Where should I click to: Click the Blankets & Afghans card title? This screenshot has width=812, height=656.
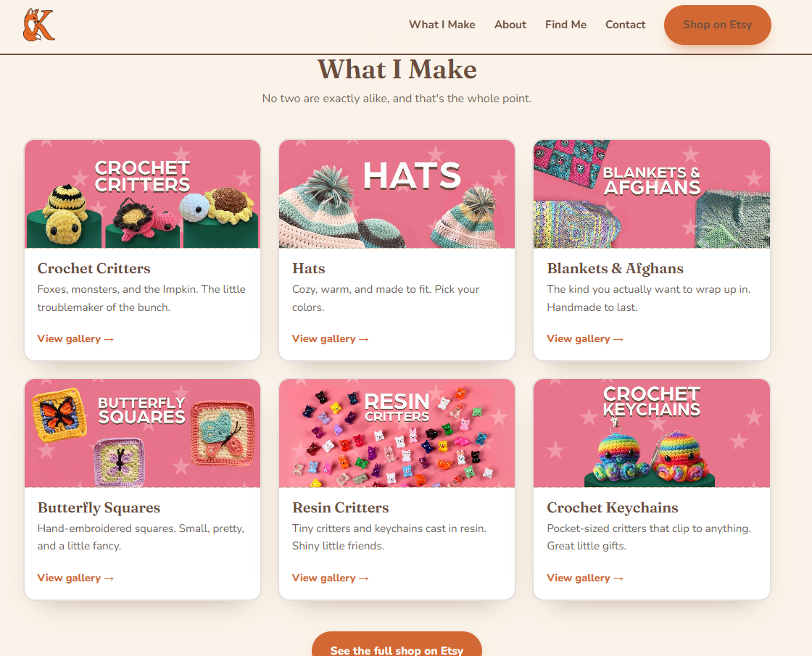[x=616, y=268]
